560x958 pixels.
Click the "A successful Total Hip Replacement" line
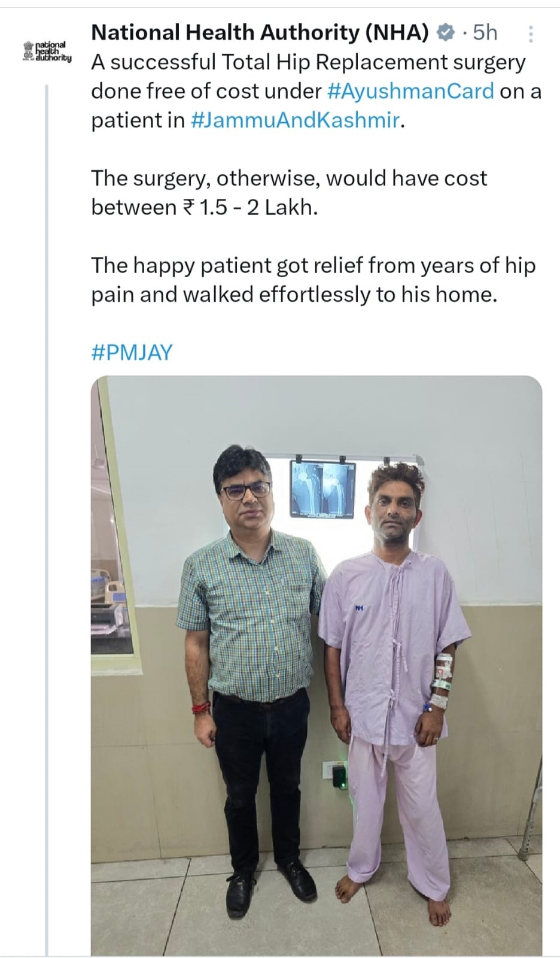coord(308,62)
